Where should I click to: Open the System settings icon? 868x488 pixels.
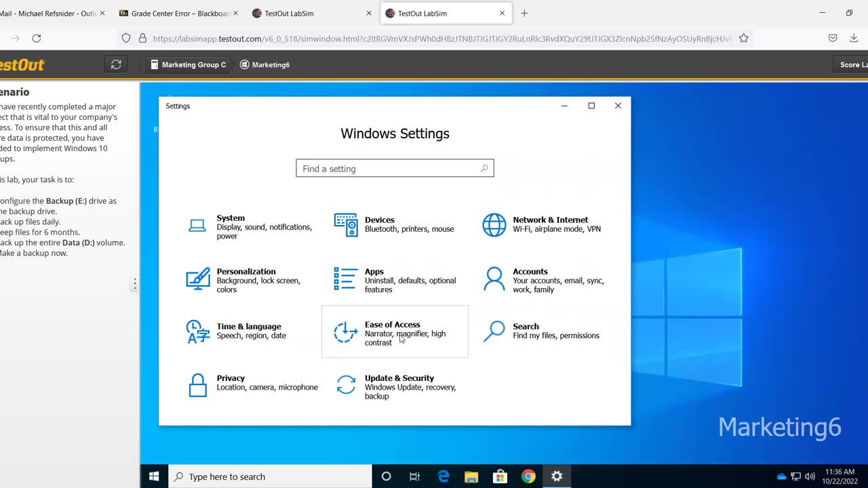coord(197,226)
